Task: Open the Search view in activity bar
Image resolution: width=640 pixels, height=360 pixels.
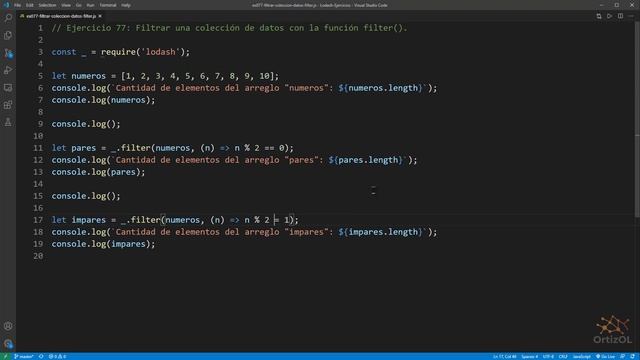Action: pos(8,18)
